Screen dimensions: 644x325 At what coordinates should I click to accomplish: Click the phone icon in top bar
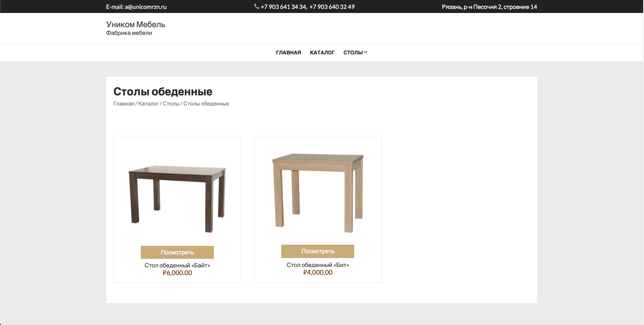(256, 6)
